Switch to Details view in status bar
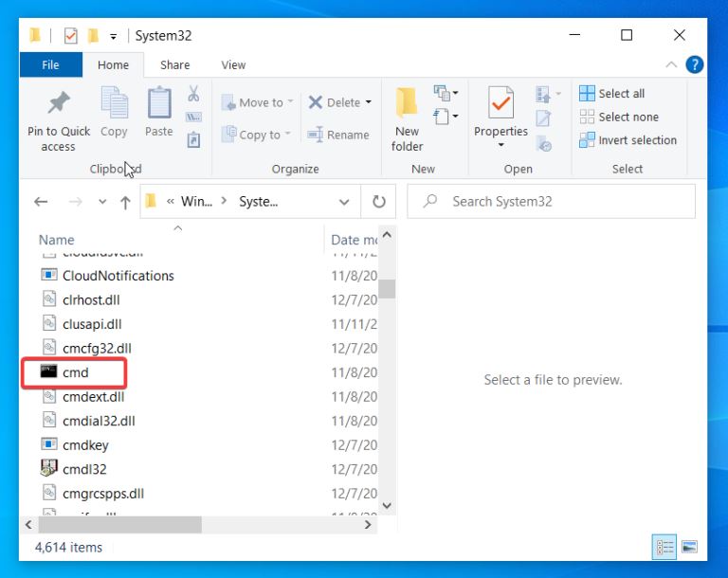This screenshot has height=578, width=728. pyautogui.click(x=664, y=547)
